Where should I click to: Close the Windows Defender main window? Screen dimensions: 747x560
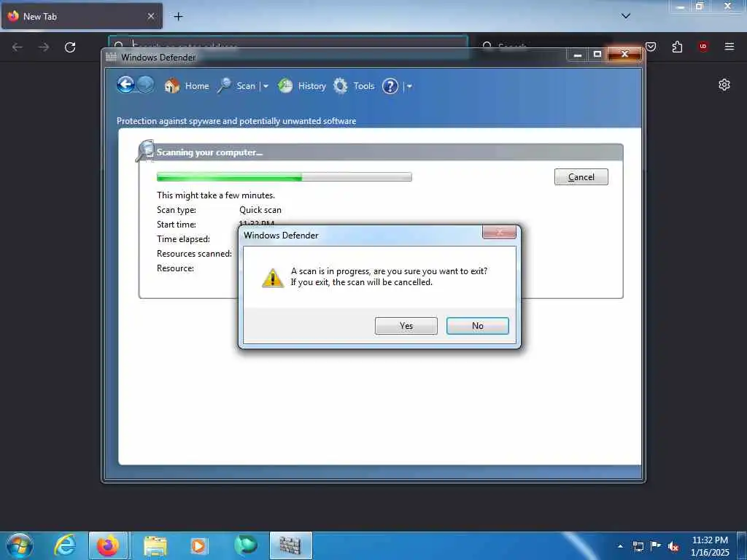[x=624, y=54]
